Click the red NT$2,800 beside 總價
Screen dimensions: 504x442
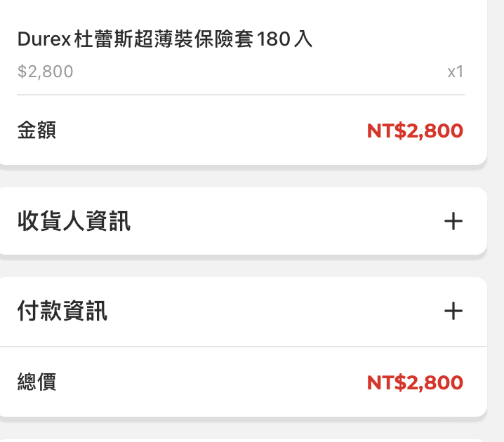414,382
